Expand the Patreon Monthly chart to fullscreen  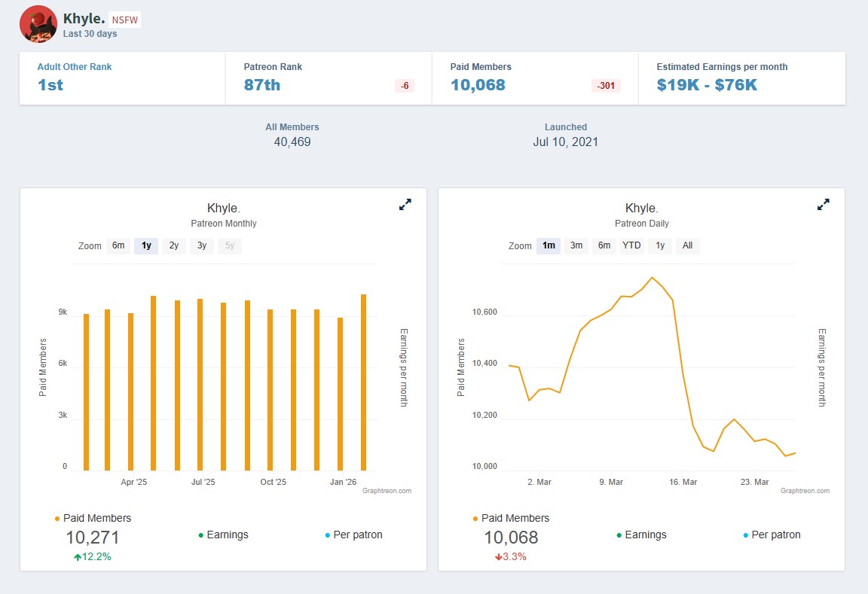[x=405, y=205]
